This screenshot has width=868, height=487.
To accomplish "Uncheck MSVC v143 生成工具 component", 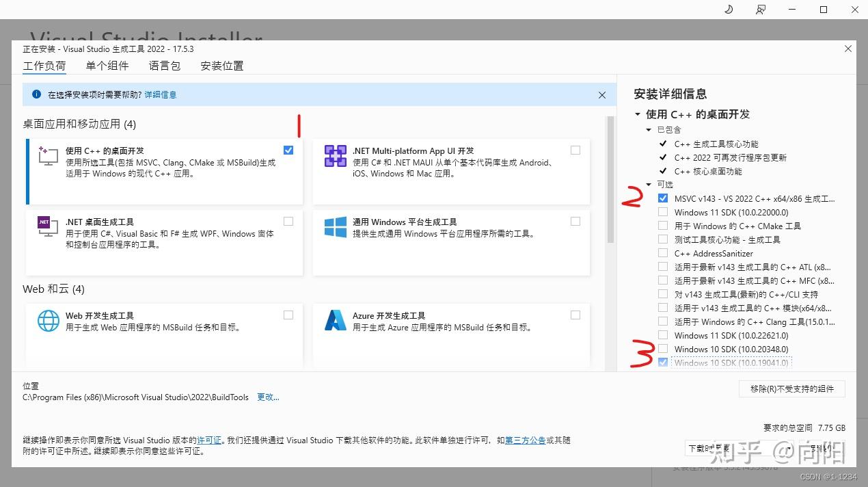I will [x=662, y=198].
